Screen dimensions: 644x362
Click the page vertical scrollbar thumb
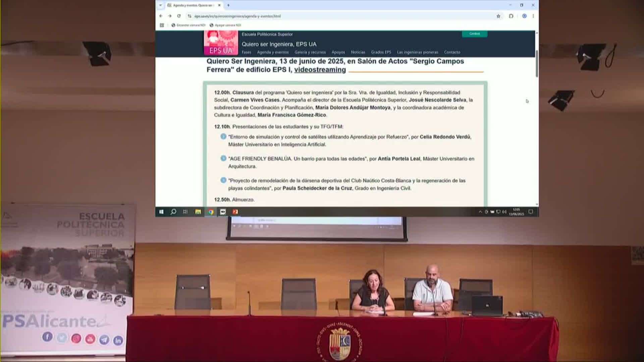(x=537, y=64)
